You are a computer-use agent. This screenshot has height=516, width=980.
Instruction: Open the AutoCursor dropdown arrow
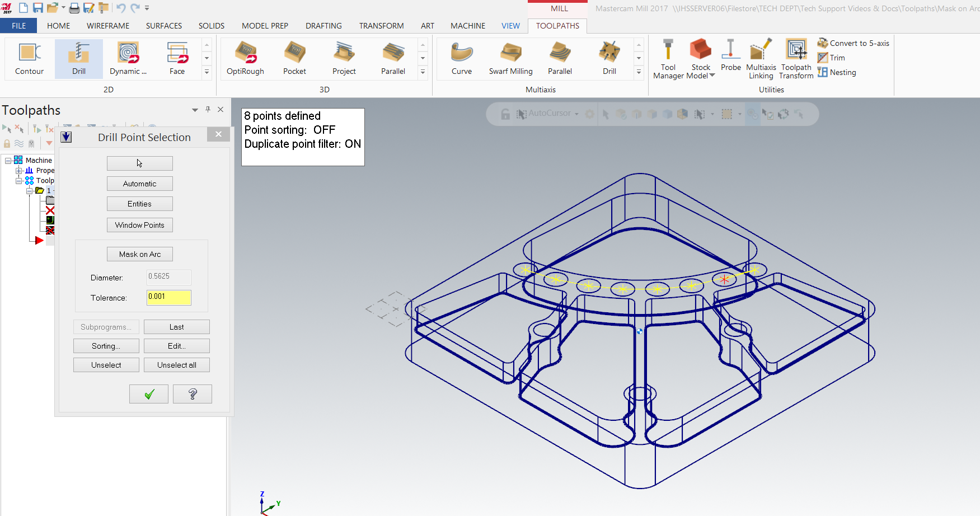(576, 114)
